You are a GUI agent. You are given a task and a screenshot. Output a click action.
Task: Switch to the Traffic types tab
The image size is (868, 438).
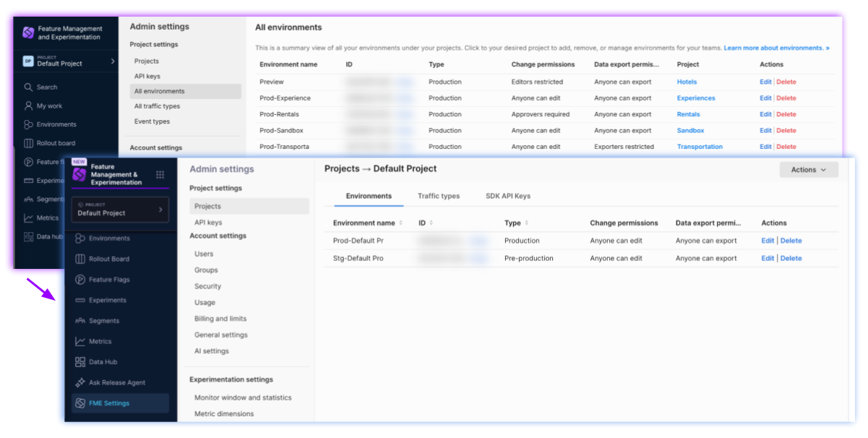point(438,196)
